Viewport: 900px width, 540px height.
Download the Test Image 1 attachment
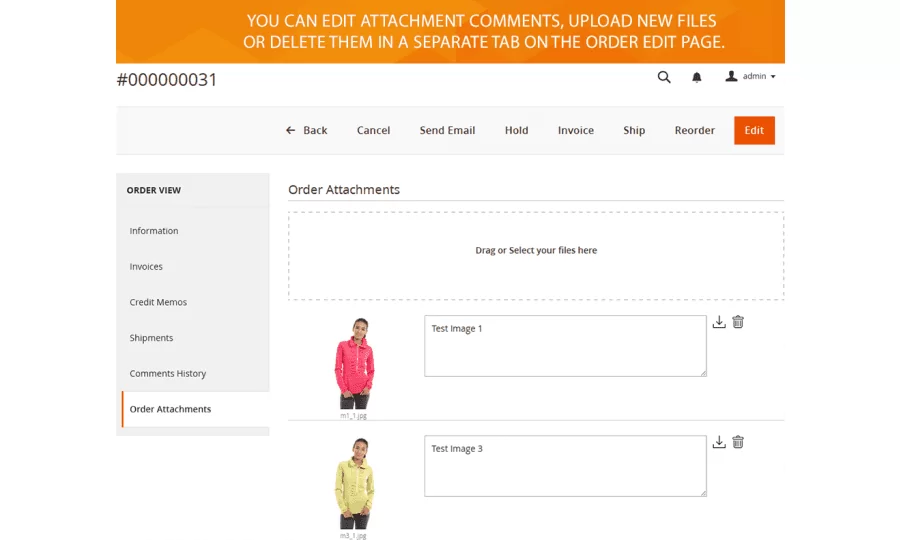coord(719,322)
